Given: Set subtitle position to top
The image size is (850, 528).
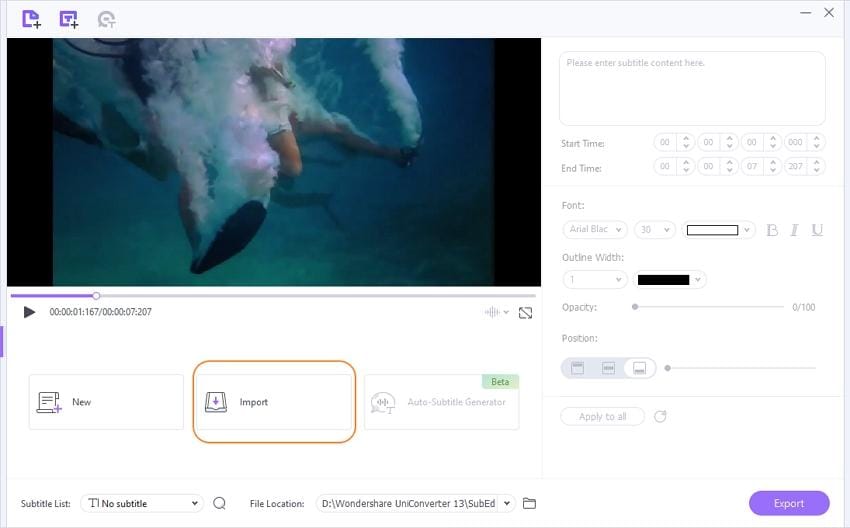Looking at the screenshot, I should [578, 368].
